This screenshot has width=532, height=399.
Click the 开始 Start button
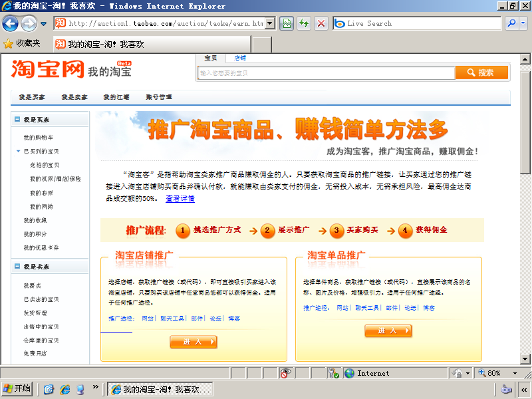coord(17,389)
